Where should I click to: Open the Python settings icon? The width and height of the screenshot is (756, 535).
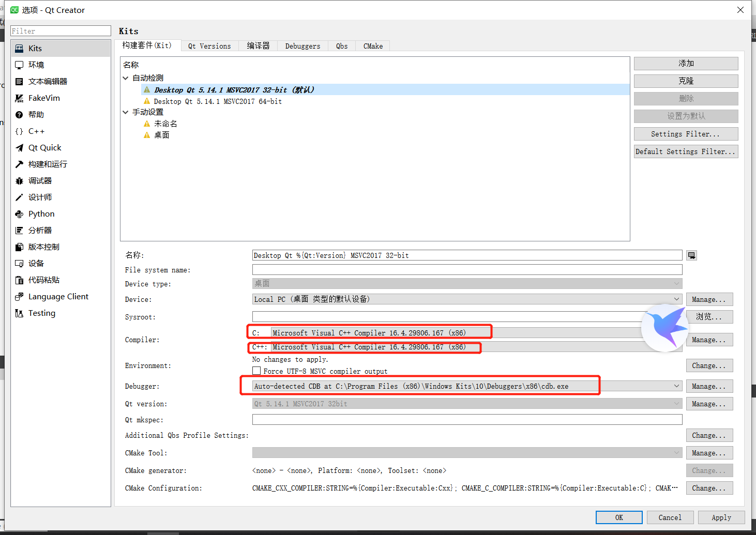coord(19,214)
